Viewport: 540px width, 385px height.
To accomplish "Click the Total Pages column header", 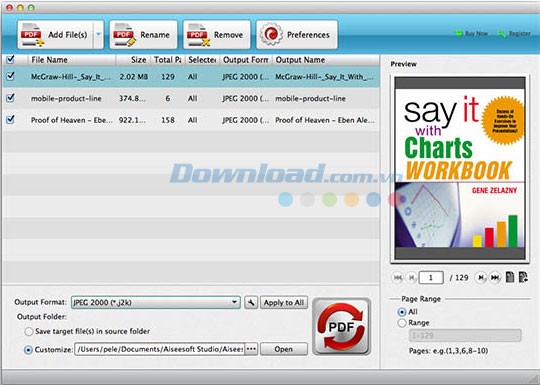I will coord(168,60).
